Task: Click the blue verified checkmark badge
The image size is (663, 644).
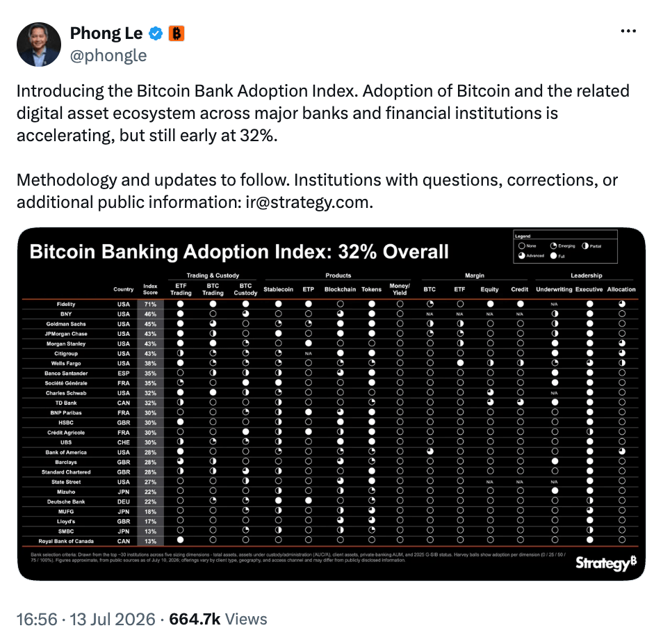Action: (x=156, y=33)
